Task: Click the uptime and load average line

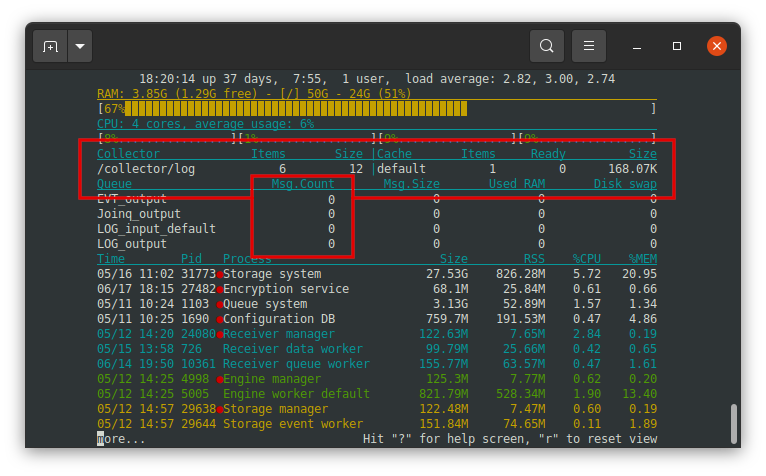Action: 377,79
